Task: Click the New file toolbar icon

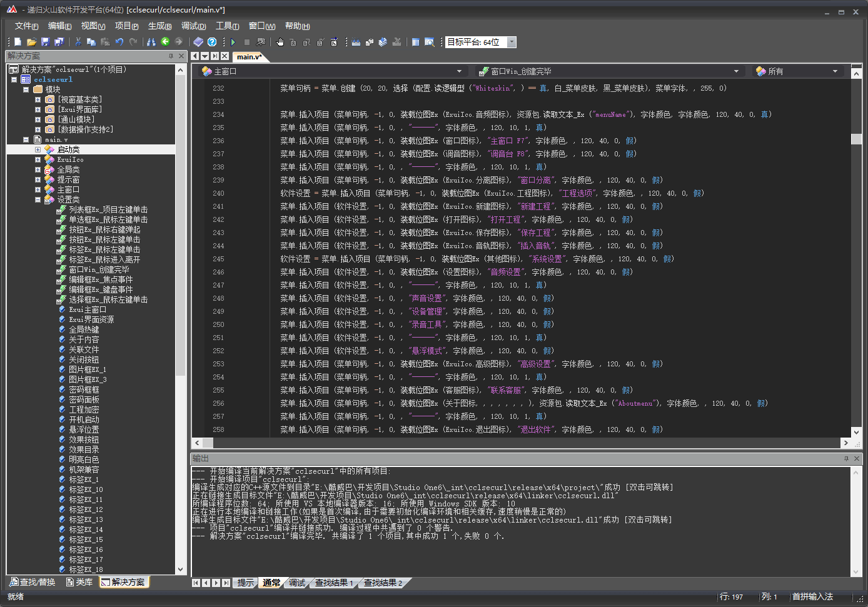Action: [18, 42]
